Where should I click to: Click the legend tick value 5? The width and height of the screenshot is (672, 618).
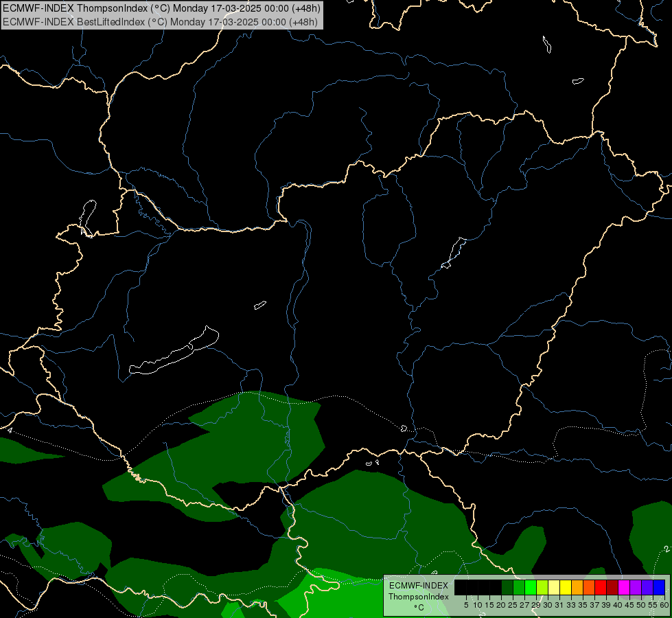click(x=466, y=605)
